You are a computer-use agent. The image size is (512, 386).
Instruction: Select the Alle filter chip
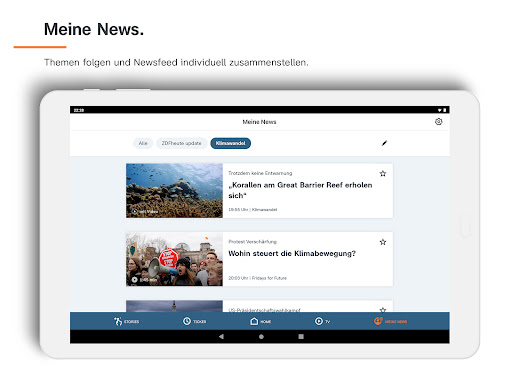[143, 143]
